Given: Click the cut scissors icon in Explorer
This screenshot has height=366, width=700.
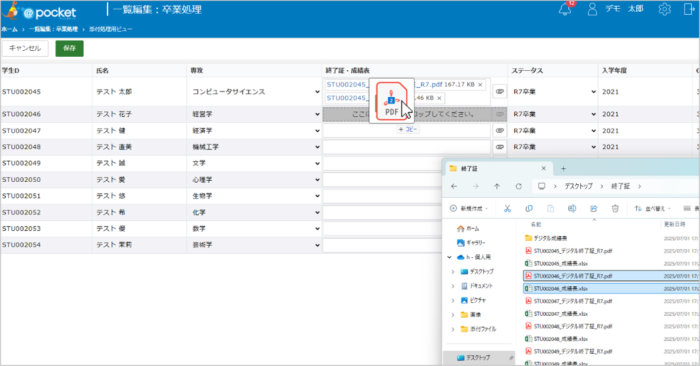Looking at the screenshot, I should pos(507,208).
